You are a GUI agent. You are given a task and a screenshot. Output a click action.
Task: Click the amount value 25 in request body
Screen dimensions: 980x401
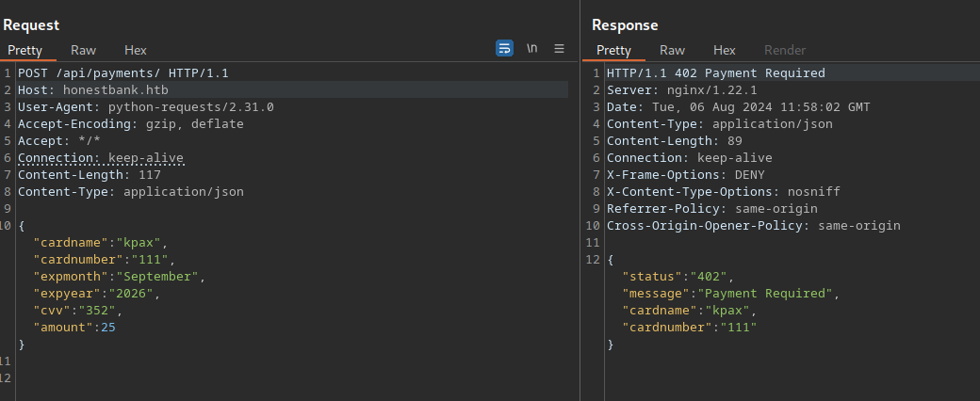pyautogui.click(x=106, y=328)
